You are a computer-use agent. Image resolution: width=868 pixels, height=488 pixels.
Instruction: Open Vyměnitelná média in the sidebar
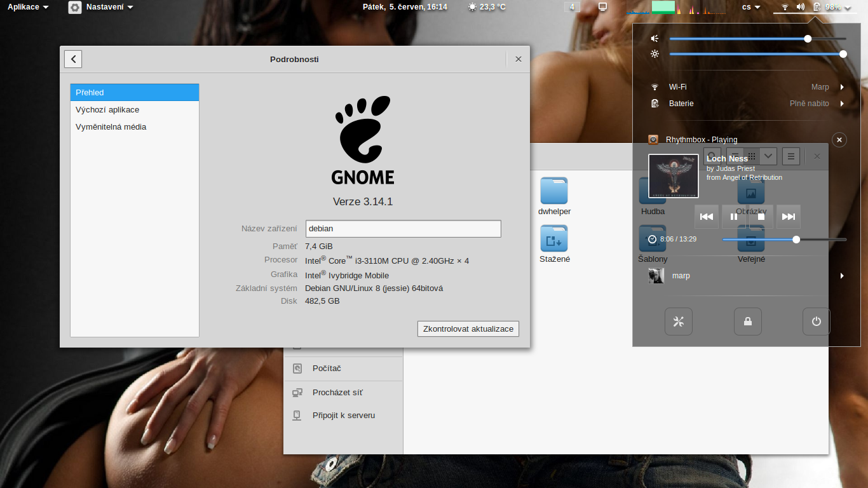point(135,126)
